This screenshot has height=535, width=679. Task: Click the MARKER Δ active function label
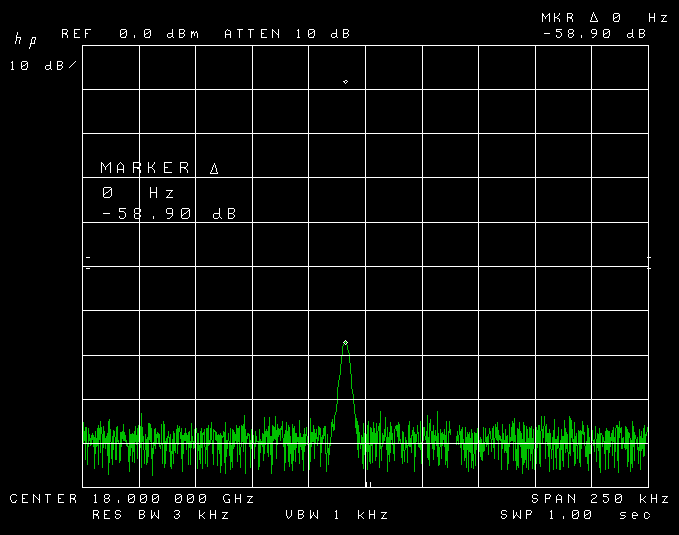click(159, 168)
